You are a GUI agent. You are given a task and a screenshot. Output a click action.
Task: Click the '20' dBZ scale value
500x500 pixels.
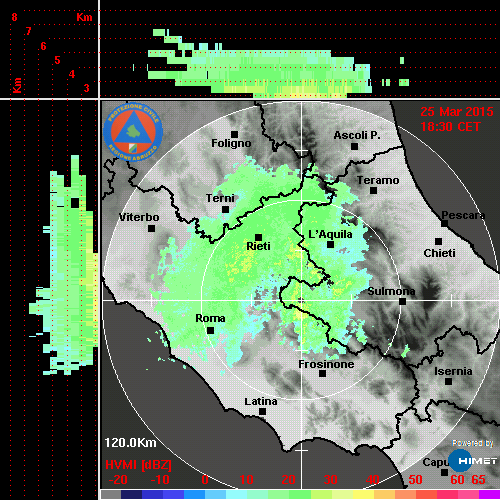click(288, 480)
